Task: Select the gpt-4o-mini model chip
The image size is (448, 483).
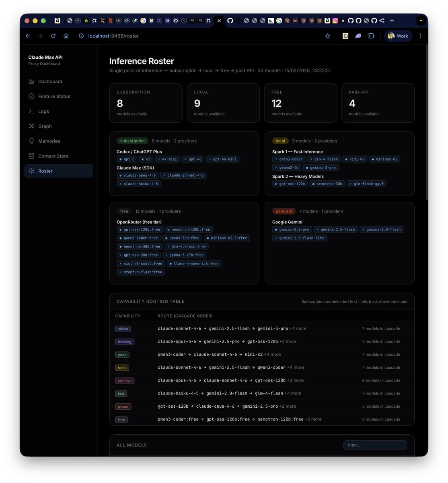Action: pos(223,159)
